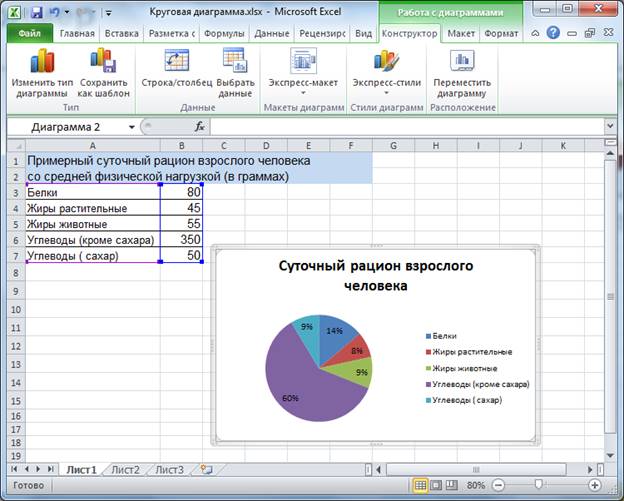
Task: Open the Вид tab
Action: pos(363,33)
